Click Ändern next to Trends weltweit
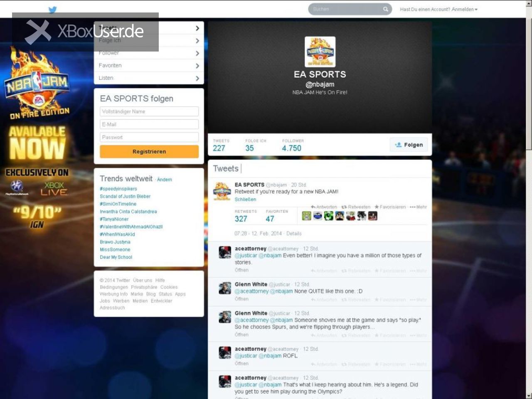 [165, 180]
